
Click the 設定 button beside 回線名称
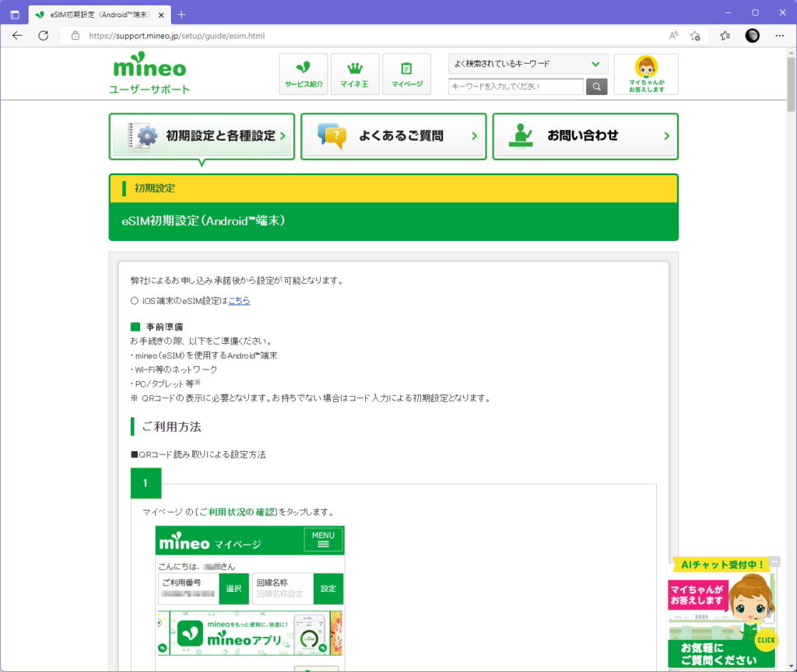[328, 589]
